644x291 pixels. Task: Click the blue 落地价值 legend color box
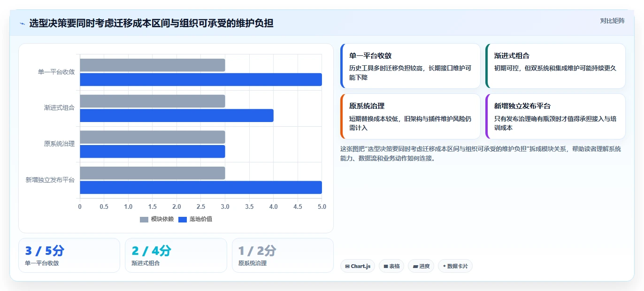(x=183, y=219)
